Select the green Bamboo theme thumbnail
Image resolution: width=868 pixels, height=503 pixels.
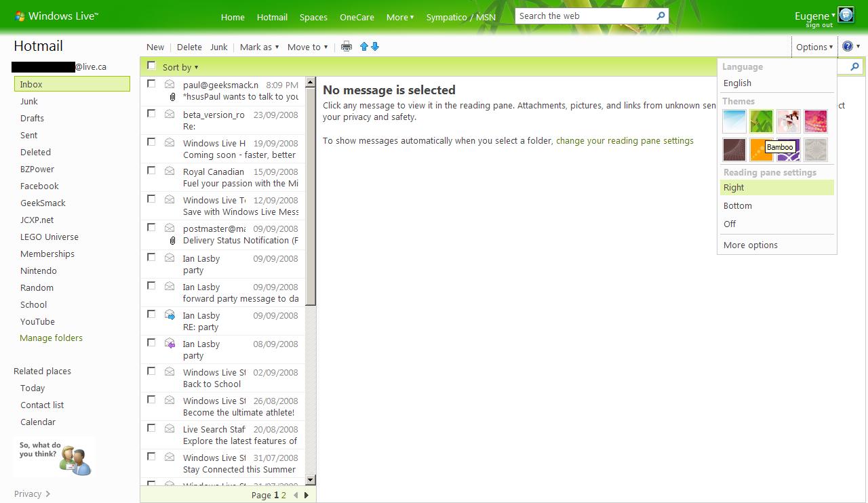762,121
